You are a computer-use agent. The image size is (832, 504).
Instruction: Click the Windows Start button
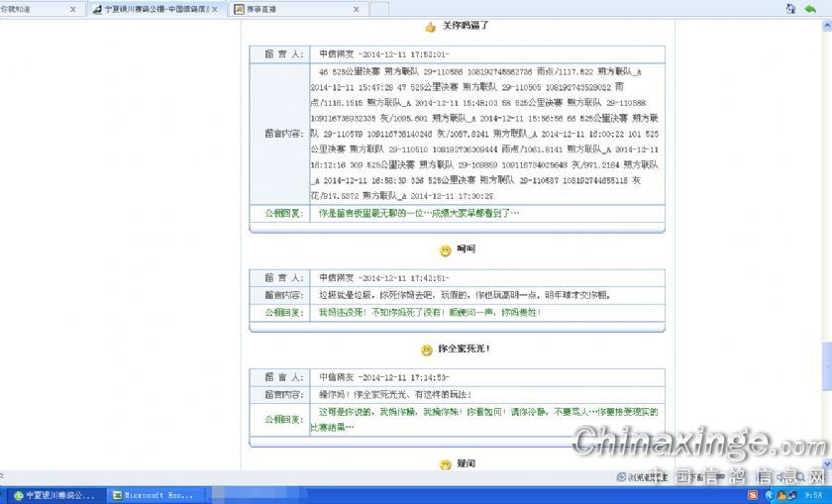point(5,495)
